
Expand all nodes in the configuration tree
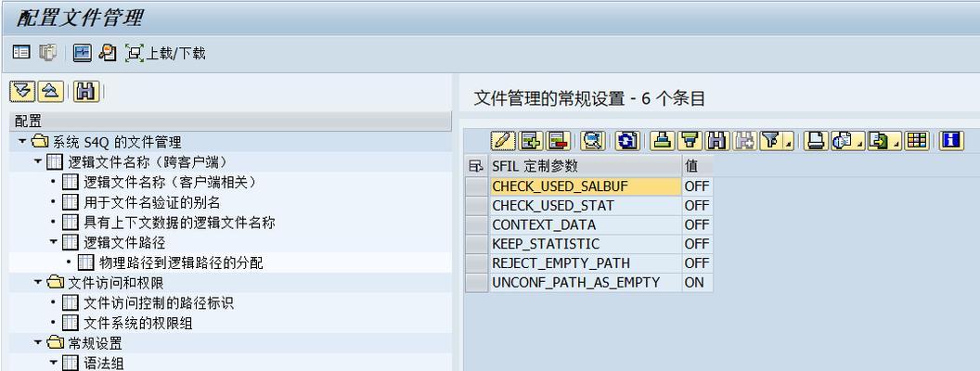point(22,91)
